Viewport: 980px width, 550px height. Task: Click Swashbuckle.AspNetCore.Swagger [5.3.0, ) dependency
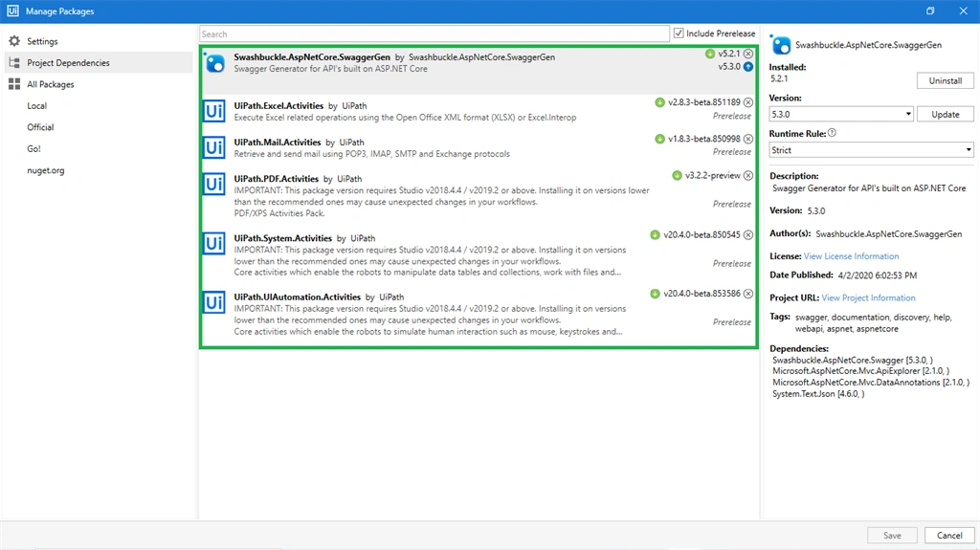pos(853,360)
